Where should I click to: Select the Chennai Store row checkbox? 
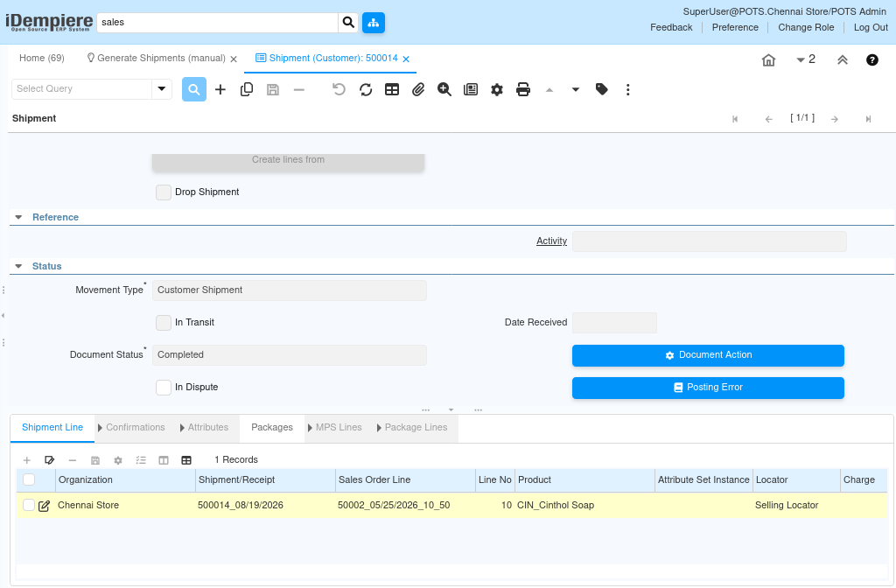pos(29,505)
